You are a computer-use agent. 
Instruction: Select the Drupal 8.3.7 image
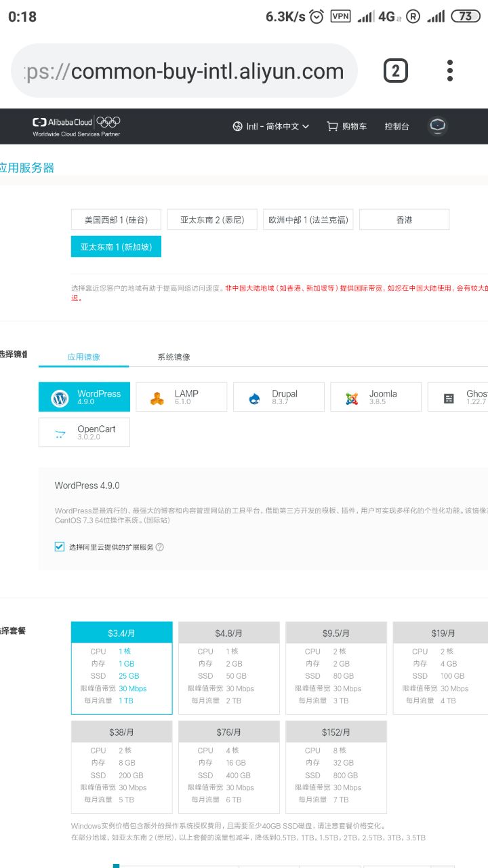pyautogui.click(x=279, y=397)
